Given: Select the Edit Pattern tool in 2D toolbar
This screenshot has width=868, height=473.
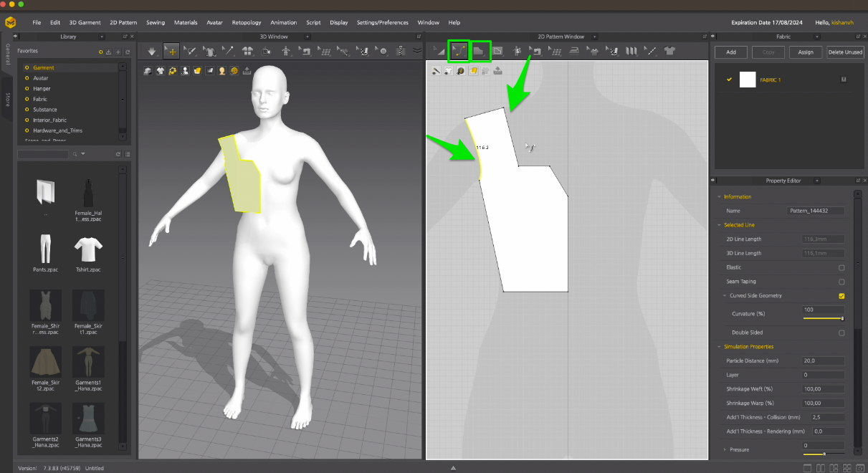Looking at the screenshot, I should click(x=439, y=51).
